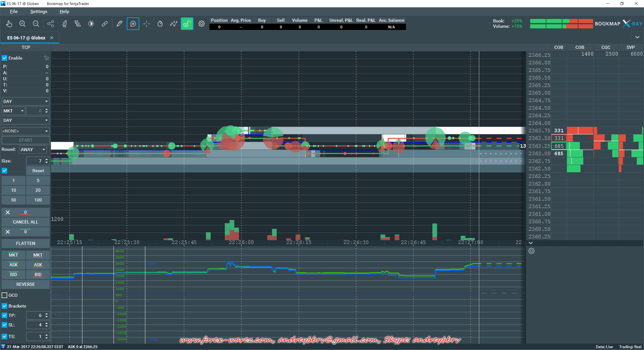Open the <NONE> dropdown
644x350 pixels.
(x=25, y=131)
